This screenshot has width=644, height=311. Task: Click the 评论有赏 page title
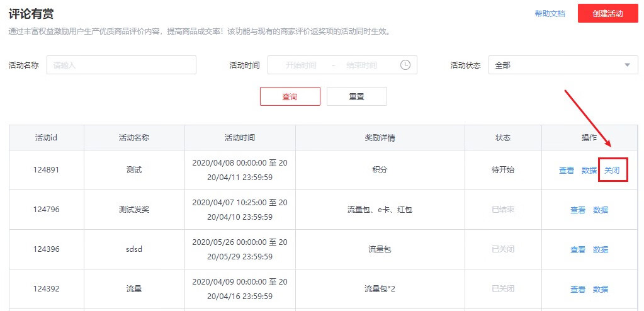click(x=31, y=14)
